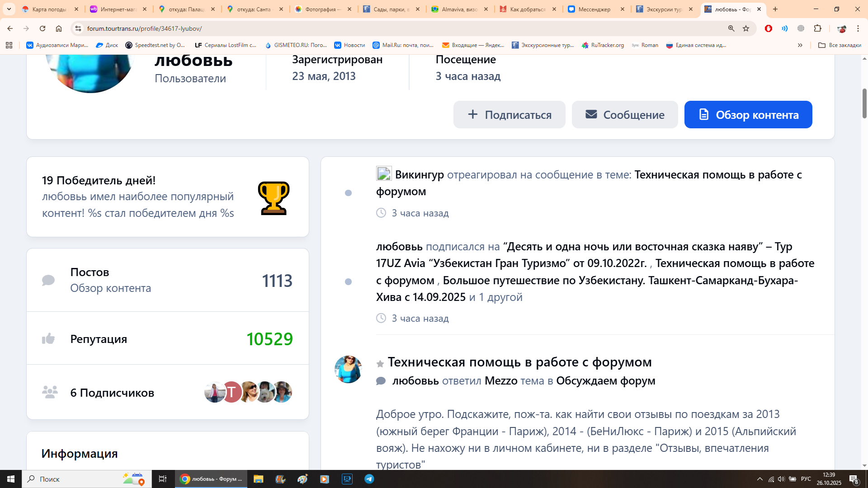Open Telegram from the taskbar
Image resolution: width=868 pixels, height=488 pixels.
coord(369,479)
